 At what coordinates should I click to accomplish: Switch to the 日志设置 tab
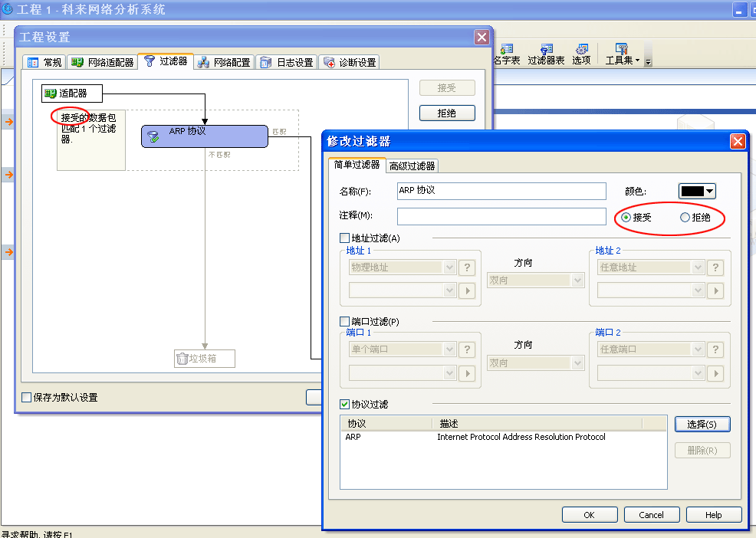pos(287,63)
